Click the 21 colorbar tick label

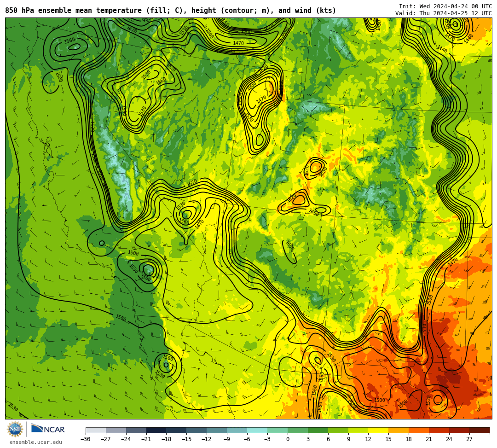pos(429,439)
